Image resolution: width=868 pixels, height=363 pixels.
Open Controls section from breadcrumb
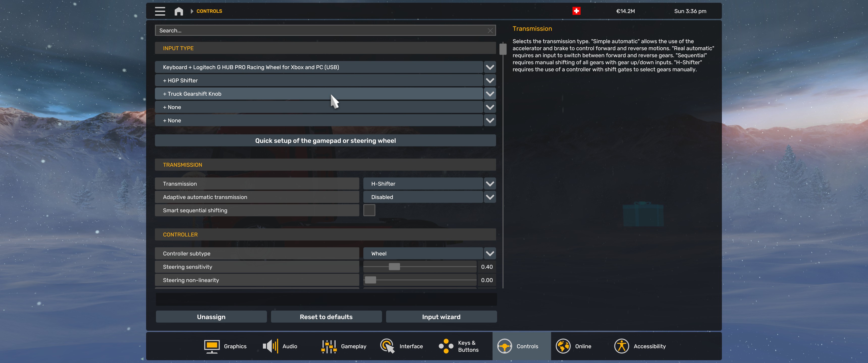(x=209, y=11)
